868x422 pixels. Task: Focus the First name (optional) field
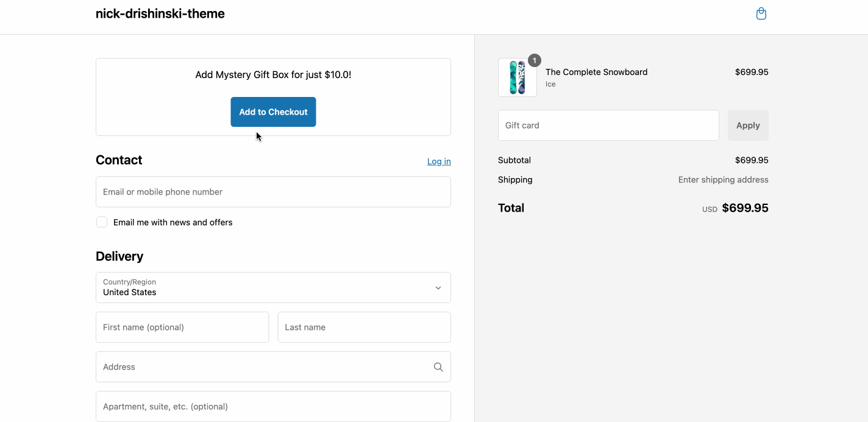(182, 327)
